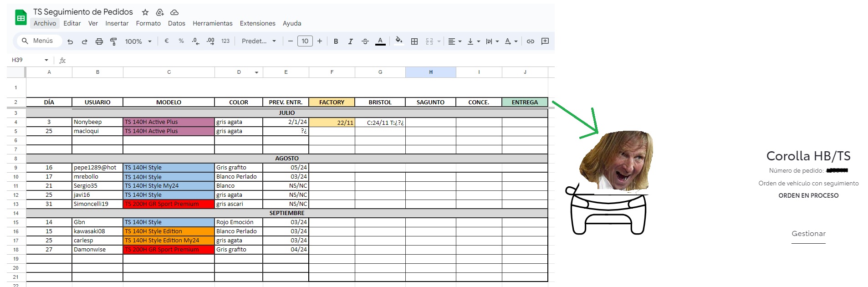
Task: Decrease decimal places
Action: point(195,41)
